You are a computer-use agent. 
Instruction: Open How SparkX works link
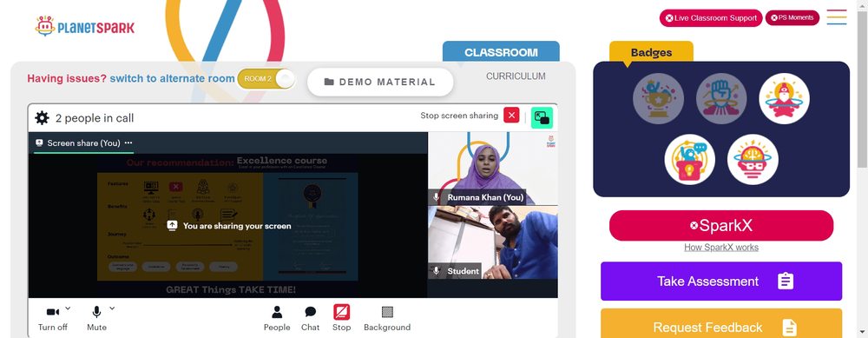pyautogui.click(x=721, y=247)
